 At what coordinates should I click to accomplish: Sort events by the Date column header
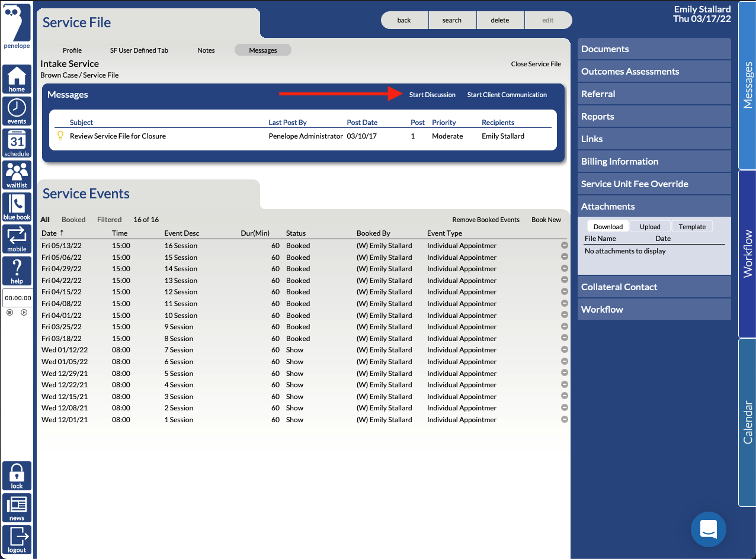49,233
